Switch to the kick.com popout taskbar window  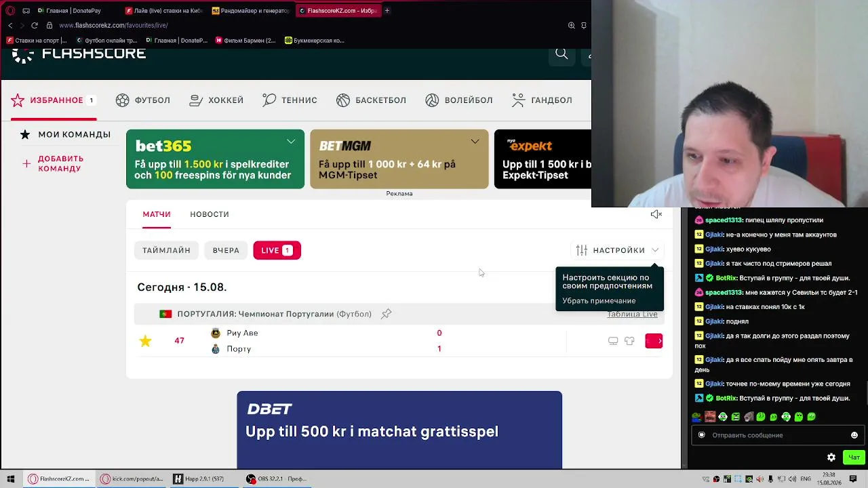[133, 479]
